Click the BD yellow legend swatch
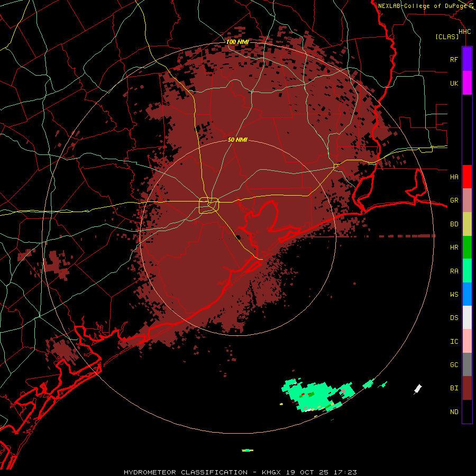 tap(467, 224)
